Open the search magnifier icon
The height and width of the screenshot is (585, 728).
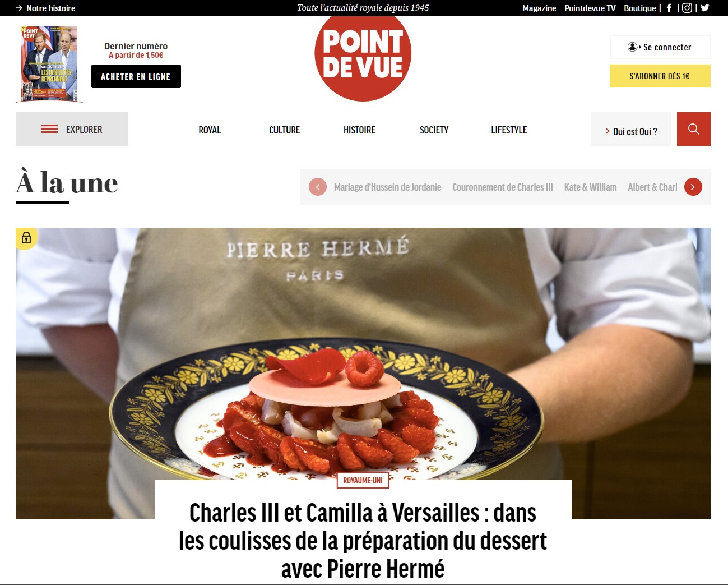[x=693, y=129]
